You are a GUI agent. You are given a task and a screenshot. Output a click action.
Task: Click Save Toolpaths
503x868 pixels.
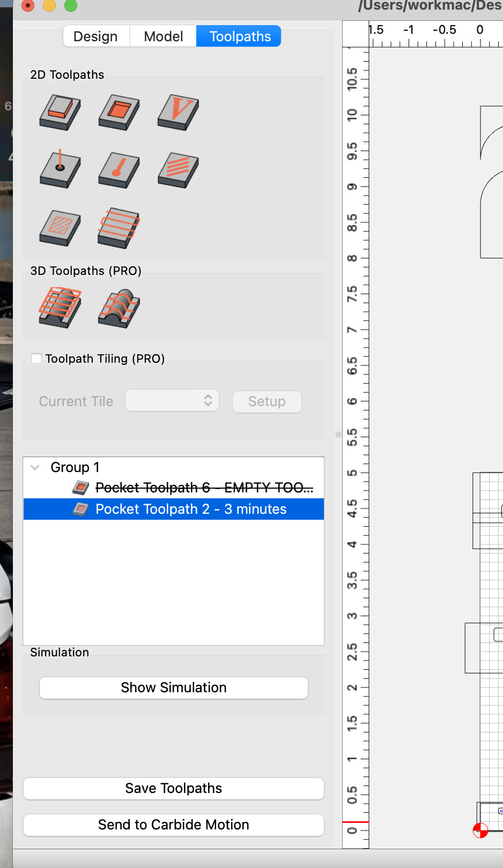click(174, 788)
